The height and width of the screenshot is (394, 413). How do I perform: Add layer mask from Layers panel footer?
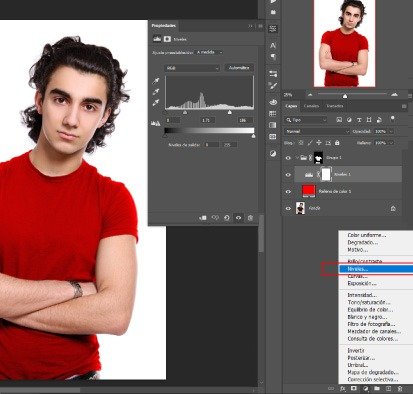tap(354, 389)
